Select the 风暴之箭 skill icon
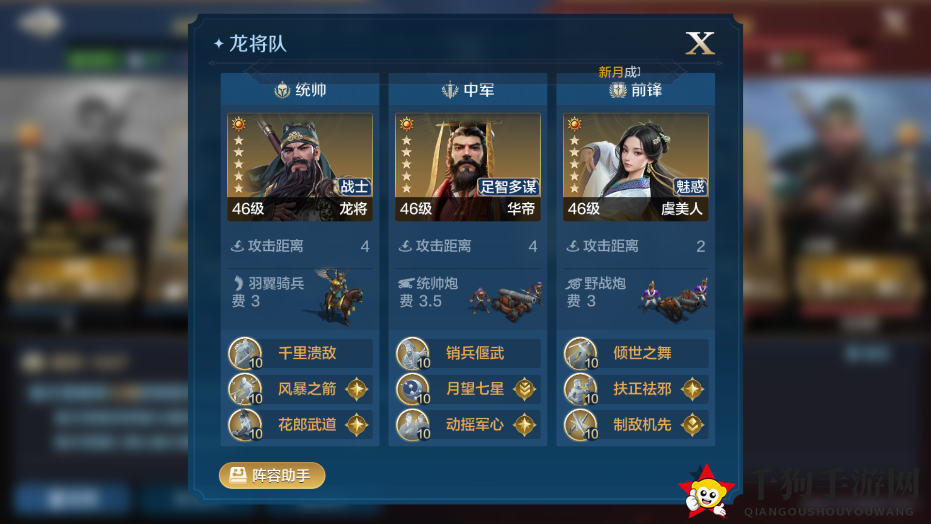The image size is (931, 524). coord(245,389)
